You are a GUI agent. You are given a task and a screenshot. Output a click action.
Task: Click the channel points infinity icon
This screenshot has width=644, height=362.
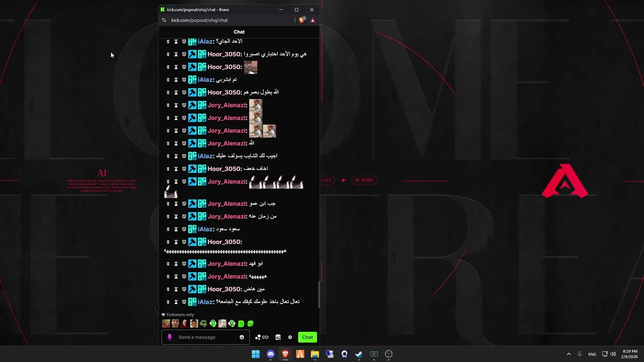pyautogui.click(x=265, y=337)
